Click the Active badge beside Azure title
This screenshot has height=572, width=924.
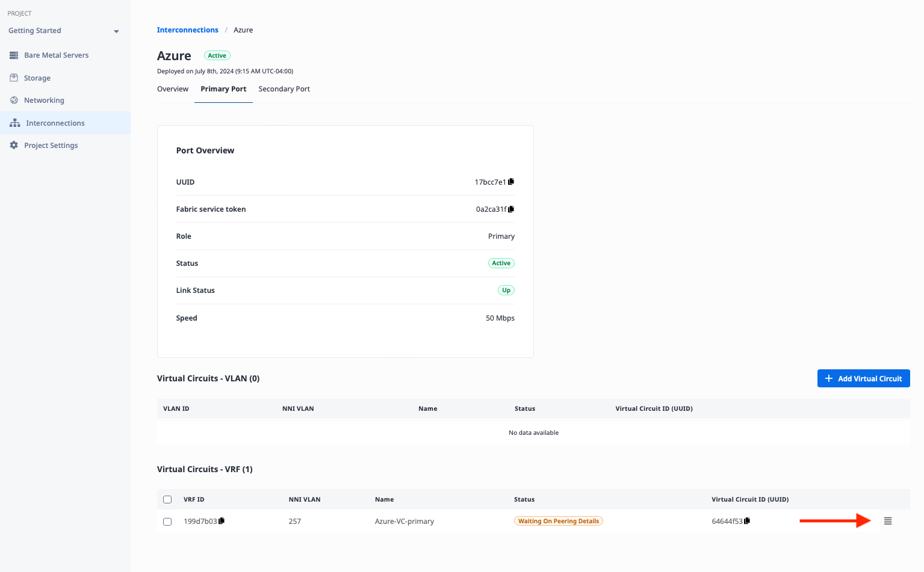coord(217,55)
